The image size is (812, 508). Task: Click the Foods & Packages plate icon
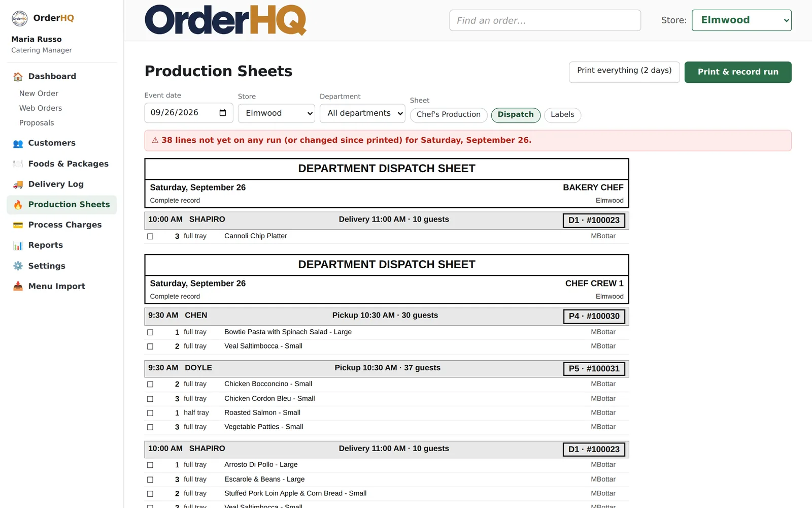[18, 164]
